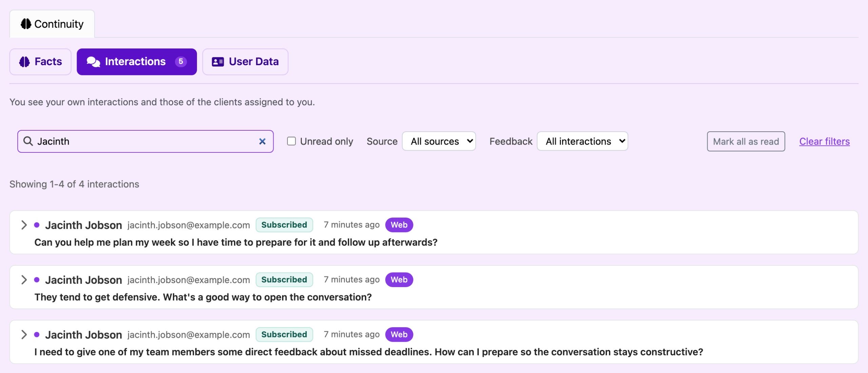Focus the search field containing Jacinth
This screenshot has width=868, height=373.
pos(145,141)
